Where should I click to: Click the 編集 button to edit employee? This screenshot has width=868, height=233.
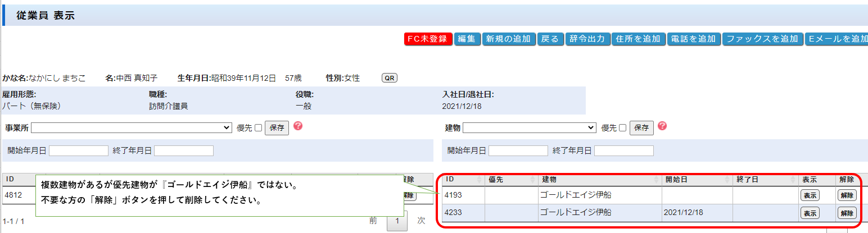click(x=467, y=39)
